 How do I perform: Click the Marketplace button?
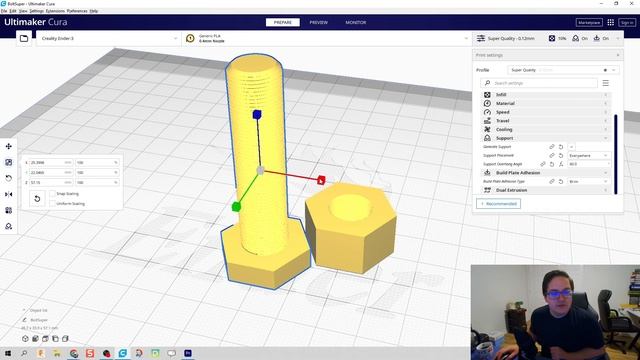point(589,22)
